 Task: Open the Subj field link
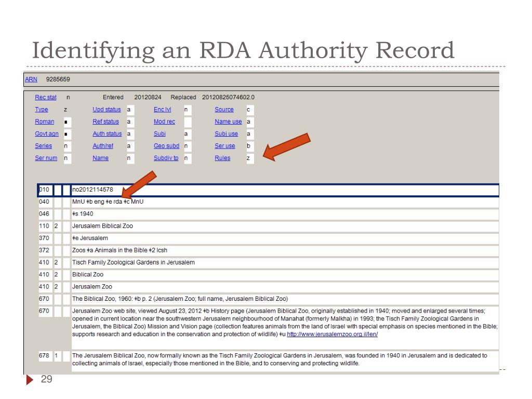point(159,134)
